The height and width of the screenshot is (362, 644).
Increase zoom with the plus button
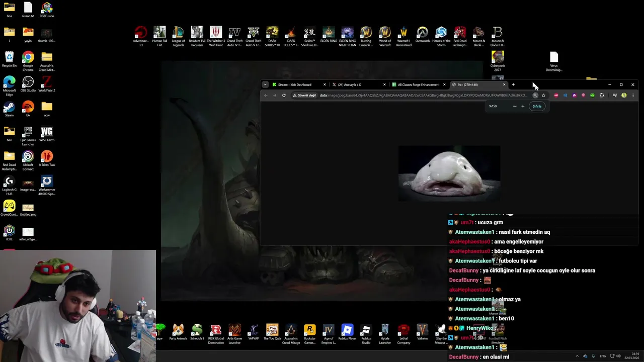[x=523, y=106]
